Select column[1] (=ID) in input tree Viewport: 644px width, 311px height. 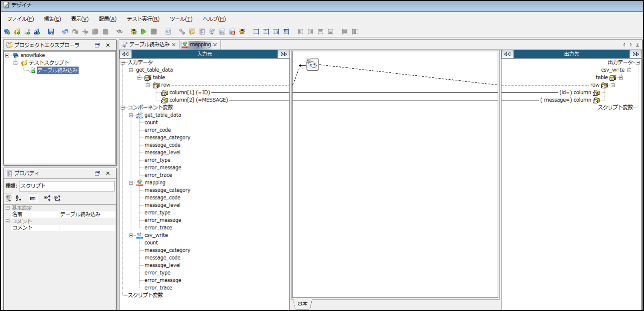click(190, 92)
